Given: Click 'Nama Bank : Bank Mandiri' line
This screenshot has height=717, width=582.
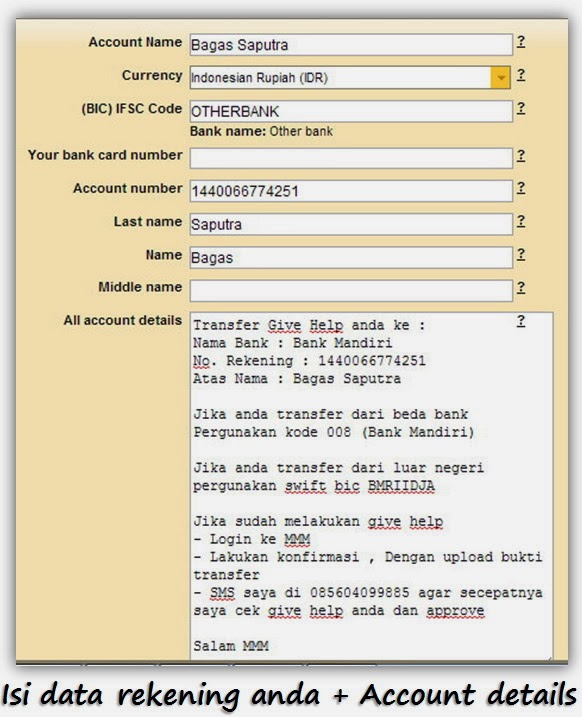Looking at the screenshot, I should coord(292,343).
